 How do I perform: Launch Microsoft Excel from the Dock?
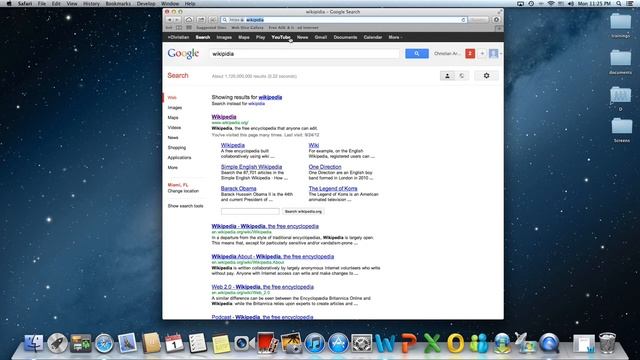(x=432, y=343)
